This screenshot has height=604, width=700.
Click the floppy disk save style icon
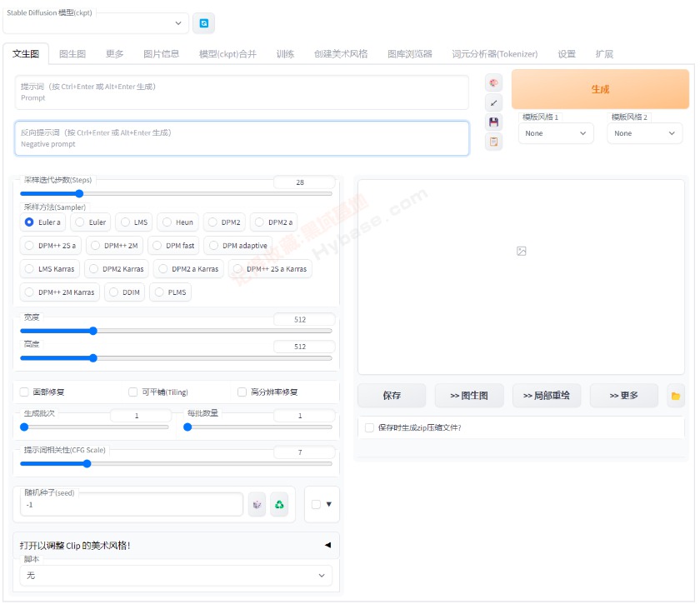[494, 122]
